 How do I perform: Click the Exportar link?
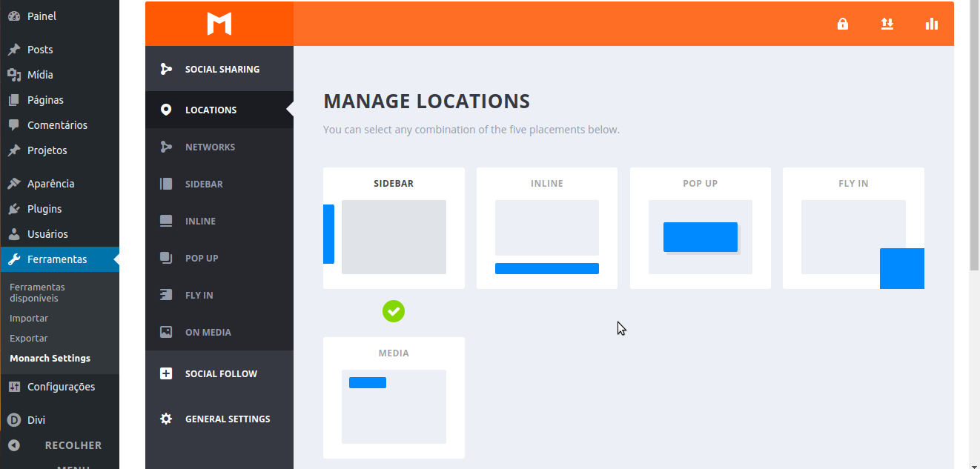29,338
